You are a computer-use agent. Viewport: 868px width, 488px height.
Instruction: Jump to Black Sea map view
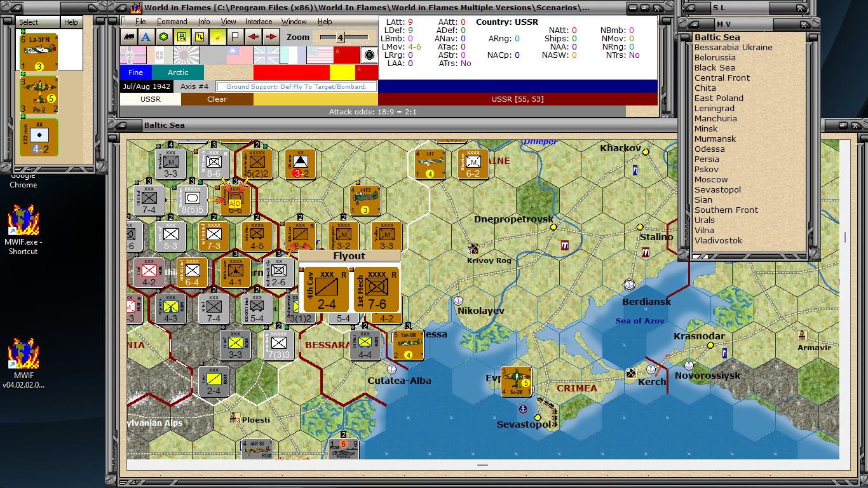pos(715,68)
